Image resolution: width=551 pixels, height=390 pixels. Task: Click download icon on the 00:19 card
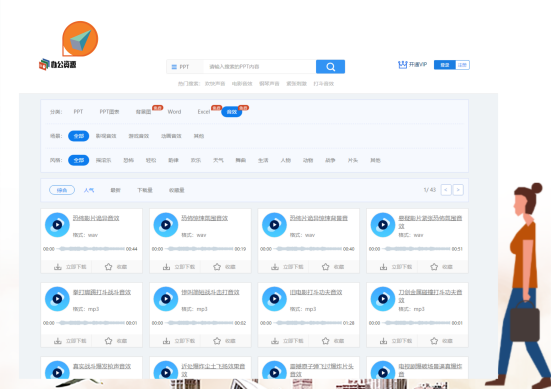pyautogui.click(x=166, y=267)
